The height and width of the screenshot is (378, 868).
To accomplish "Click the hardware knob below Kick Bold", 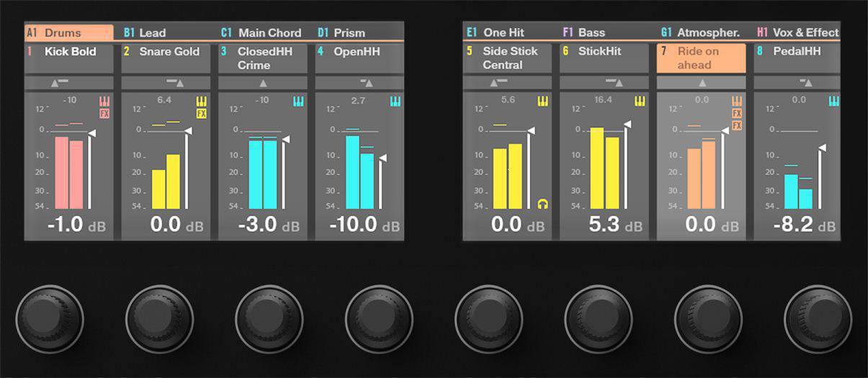I will click(x=50, y=318).
